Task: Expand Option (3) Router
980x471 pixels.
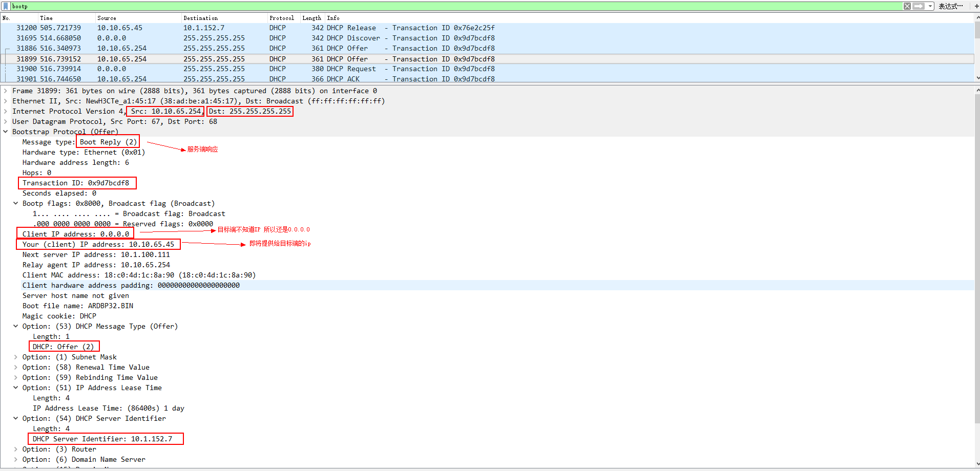Action: tap(16, 449)
